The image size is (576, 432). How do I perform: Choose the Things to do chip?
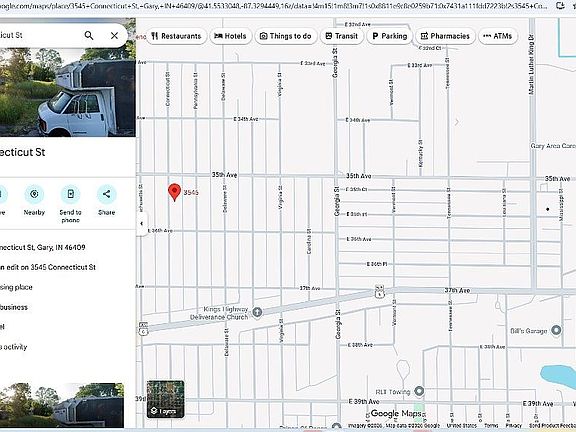[x=285, y=36]
